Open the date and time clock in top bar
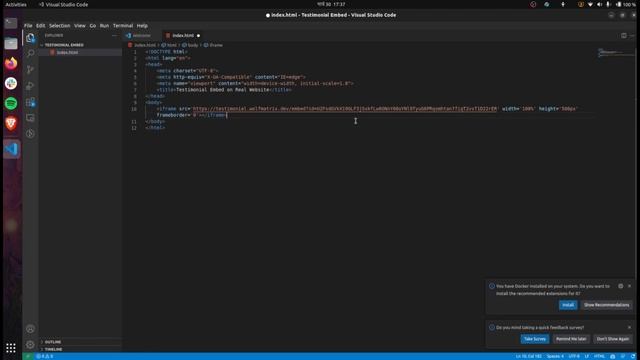The height and width of the screenshot is (360, 640). tap(331, 4)
